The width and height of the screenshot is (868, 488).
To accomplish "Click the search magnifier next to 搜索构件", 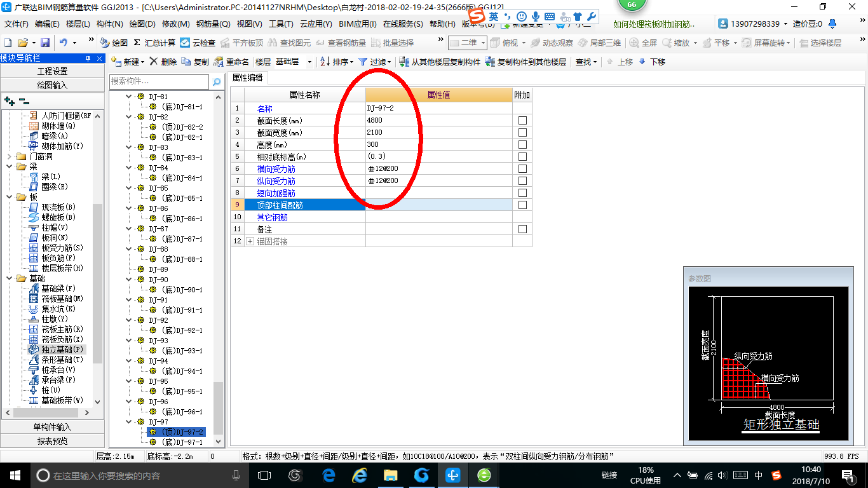I will click(217, 82).
